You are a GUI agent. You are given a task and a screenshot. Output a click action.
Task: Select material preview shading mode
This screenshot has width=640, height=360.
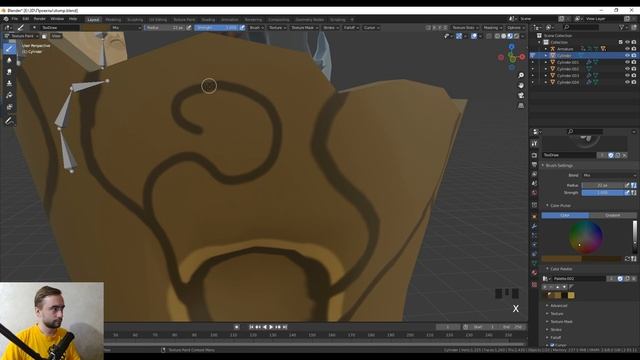click(x=510, y=36)
